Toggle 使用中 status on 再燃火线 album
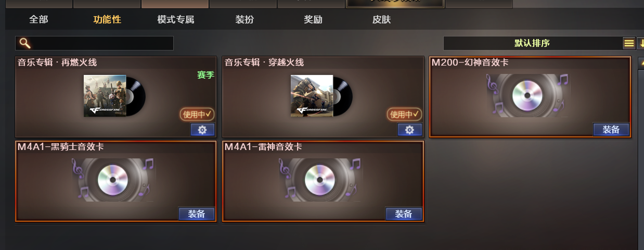644x250 pixels. (x=198, y=114)
